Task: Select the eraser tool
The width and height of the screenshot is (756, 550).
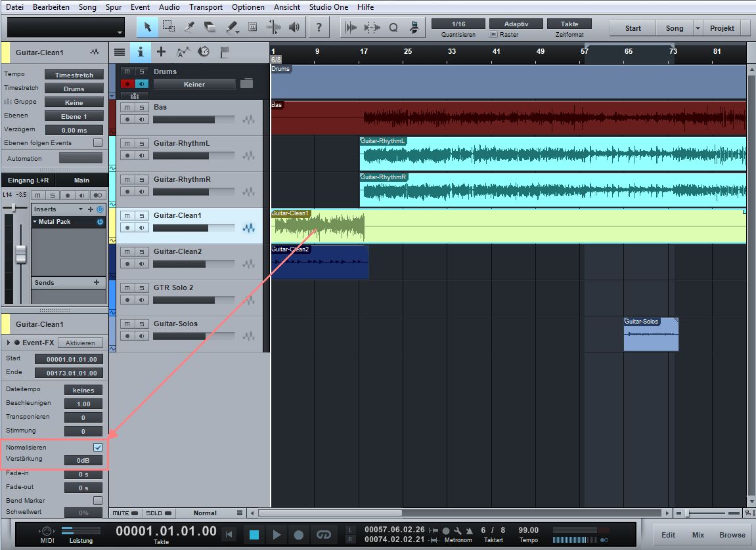Action: pos(210,27)
